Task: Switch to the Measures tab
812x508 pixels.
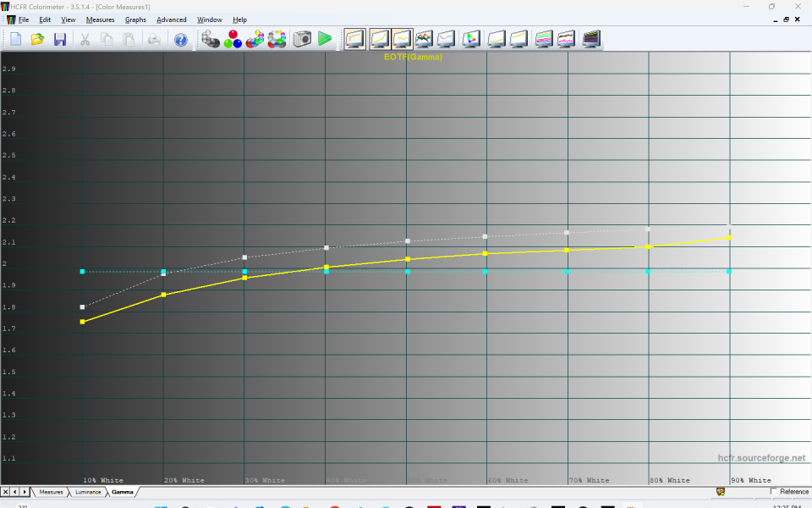Action: [51, 491]
